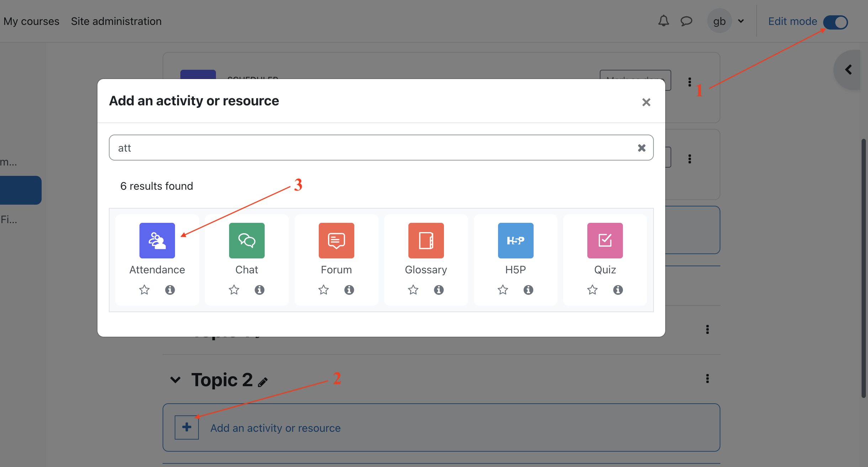The height and width of the screenshot is (467, 868).
Task: Toggle Edit mode switch off
Action: tap(835, 22)
